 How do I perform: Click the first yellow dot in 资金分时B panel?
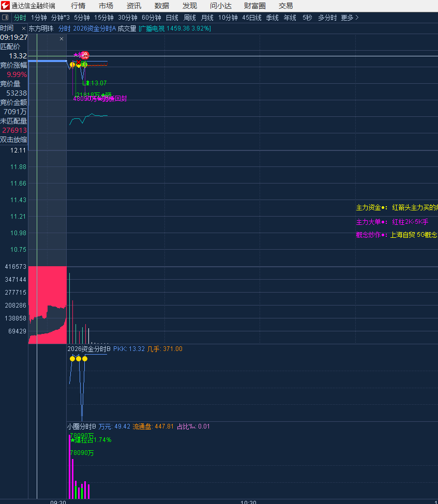[72, 358]
